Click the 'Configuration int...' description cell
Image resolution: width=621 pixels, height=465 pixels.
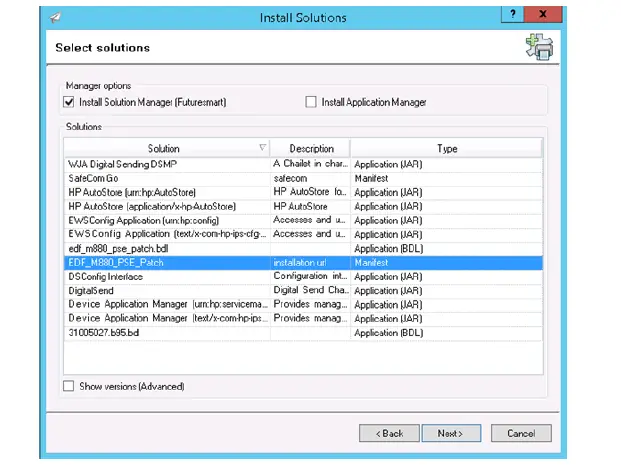pyautogui.click(x=311, y=276)
